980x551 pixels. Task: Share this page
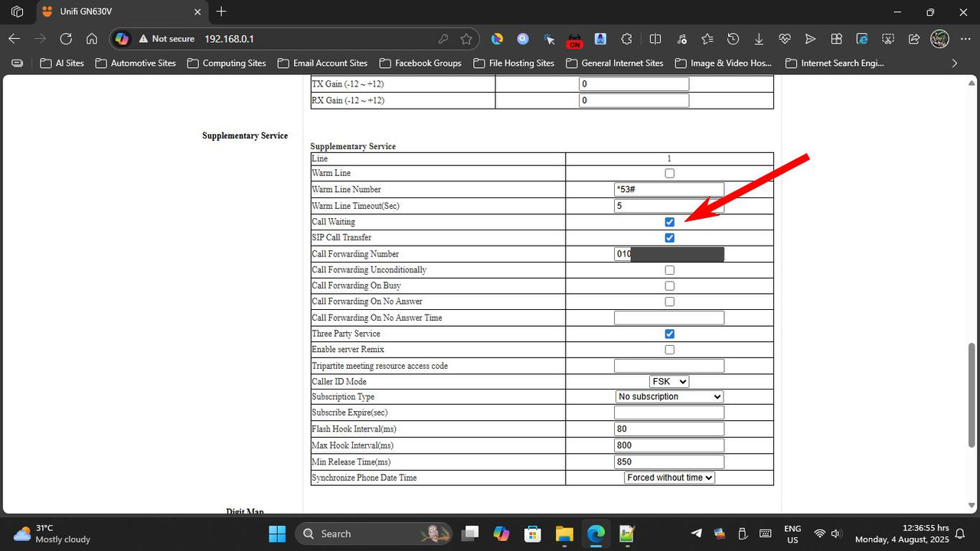point(914,39)
